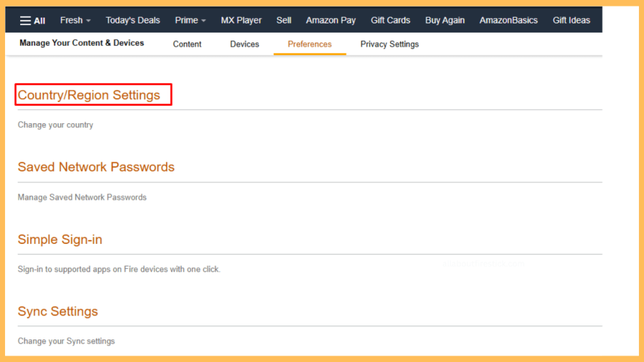Visit the AmazonBasics link

click(508, 20)
